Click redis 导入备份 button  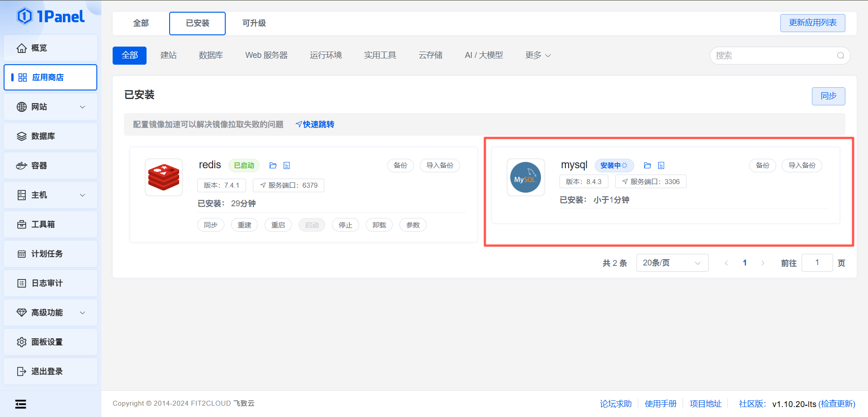pyautogui.click(x=440, y=166)
